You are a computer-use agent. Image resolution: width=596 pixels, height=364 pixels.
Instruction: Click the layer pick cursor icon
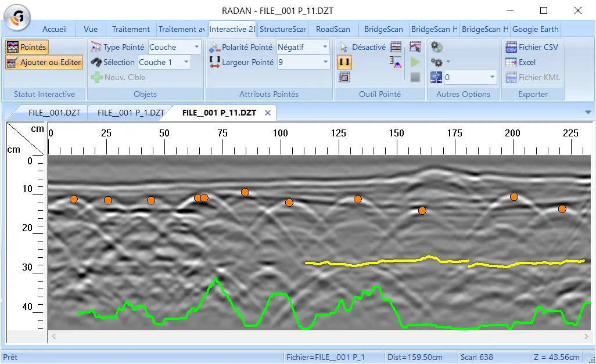click(x=415, y=47)
